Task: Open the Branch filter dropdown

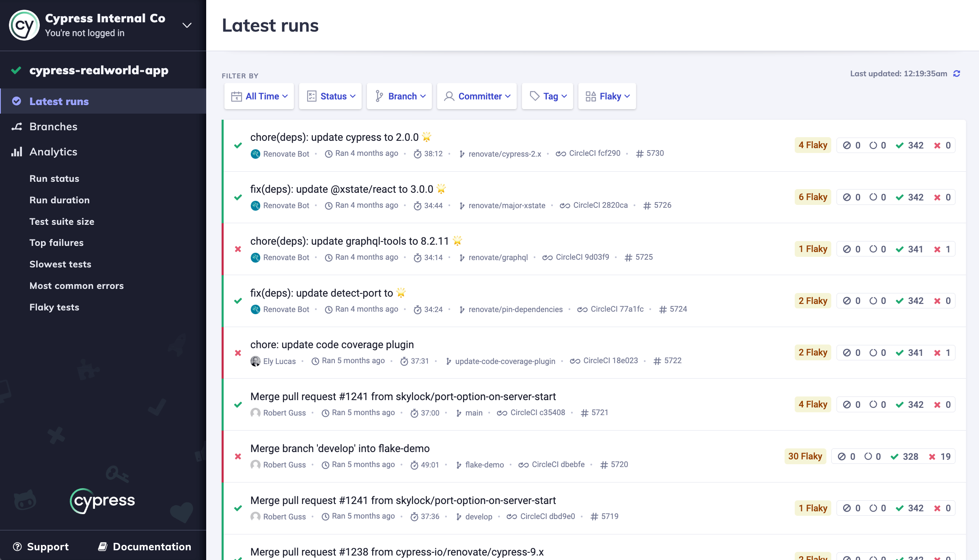Action: [399, 96]
